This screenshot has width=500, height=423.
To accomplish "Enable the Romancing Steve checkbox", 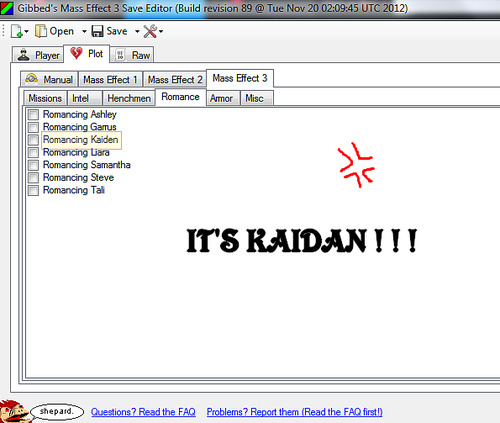I will click(x=33, y=178).
